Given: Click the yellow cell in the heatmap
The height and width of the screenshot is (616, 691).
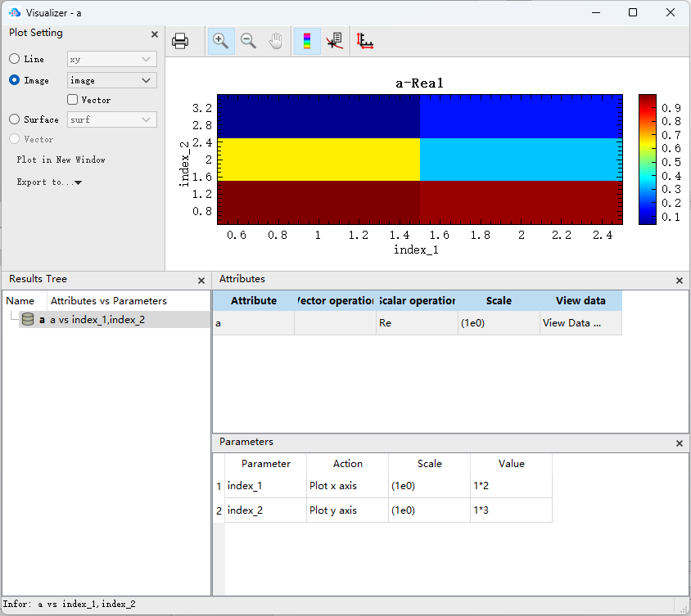Looking at the screenshot, I should pos(318,160).
